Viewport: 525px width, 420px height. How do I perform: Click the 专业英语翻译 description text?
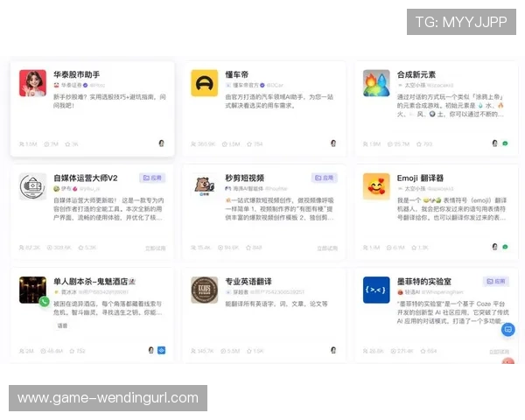coord(276,304)
